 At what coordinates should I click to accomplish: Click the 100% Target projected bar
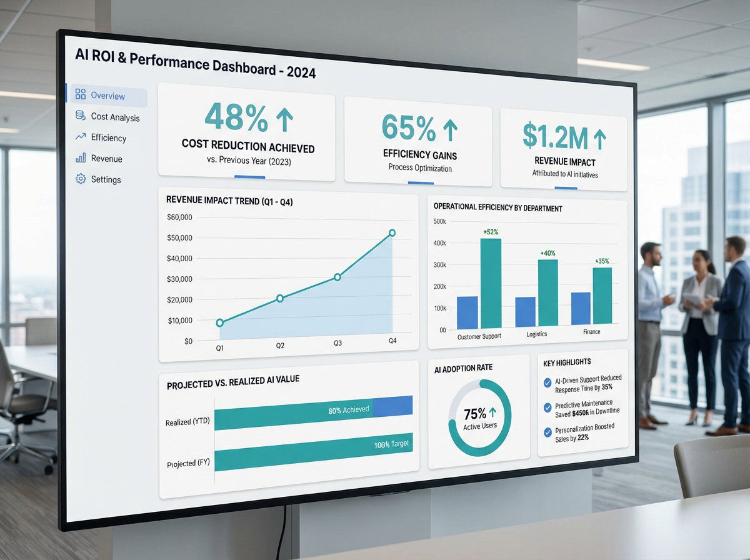pos(313,450)
